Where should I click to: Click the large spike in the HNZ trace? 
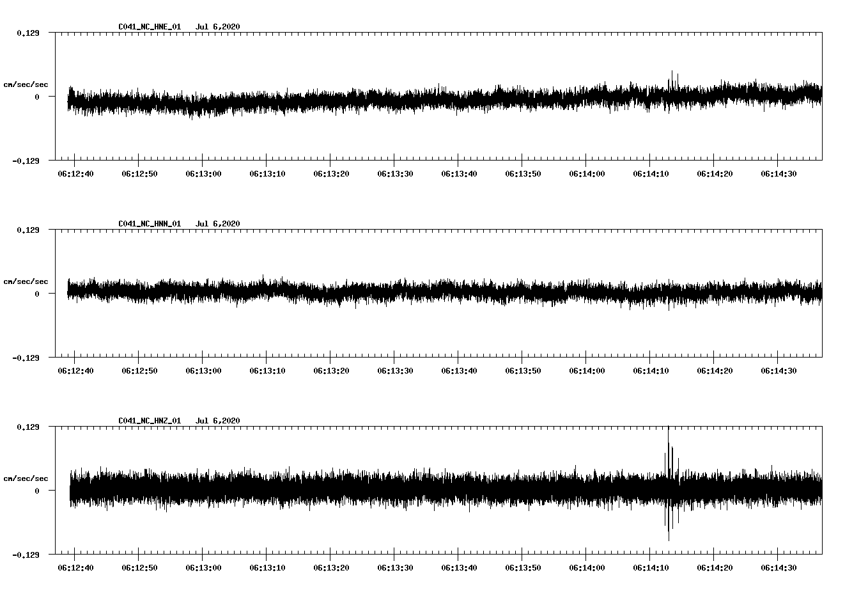click(669, 484)
